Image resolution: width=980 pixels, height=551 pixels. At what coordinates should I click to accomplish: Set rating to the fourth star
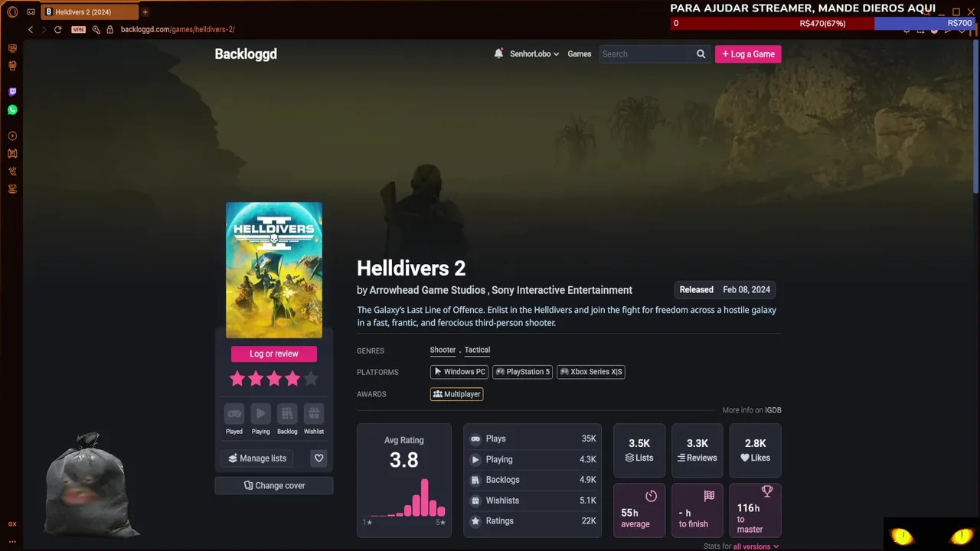point(292,378)
